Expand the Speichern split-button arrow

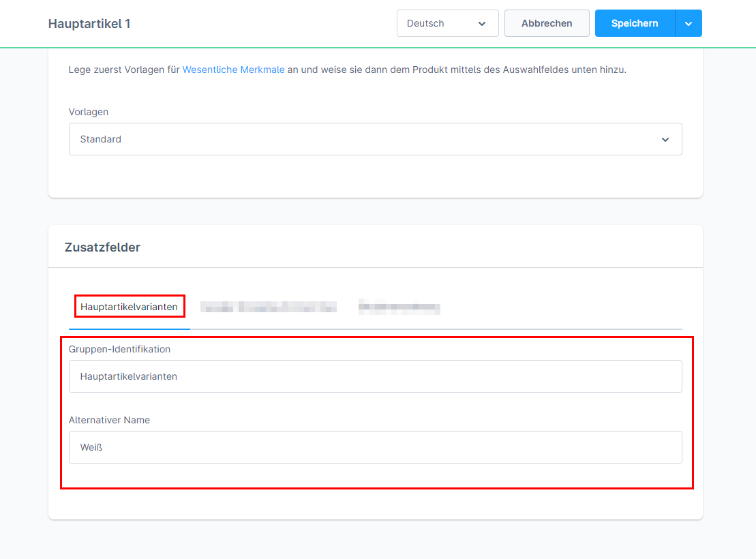click(x=689, y=23)
